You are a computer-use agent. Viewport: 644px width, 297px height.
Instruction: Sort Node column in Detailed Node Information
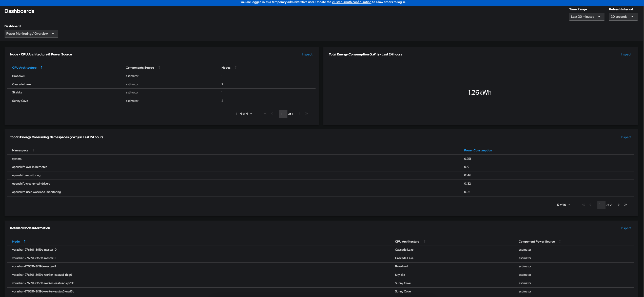click(x=25, y=241)
